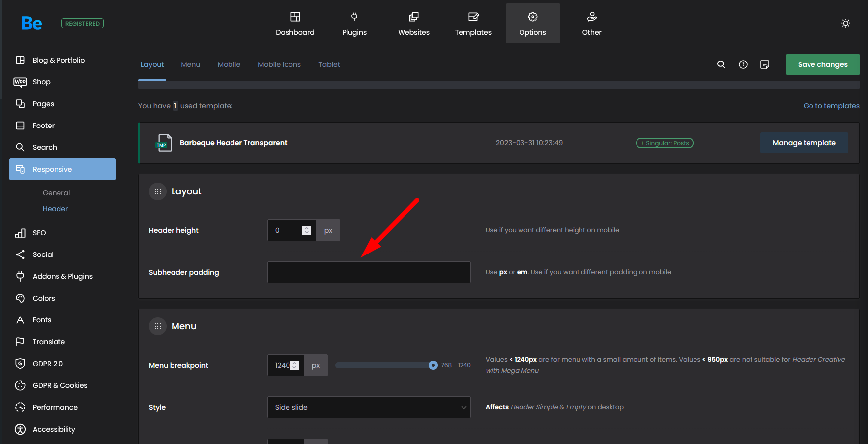The width and height of the screenshot is (868, 444).
Task: Open the Plugins section
Action: (354, 24)
